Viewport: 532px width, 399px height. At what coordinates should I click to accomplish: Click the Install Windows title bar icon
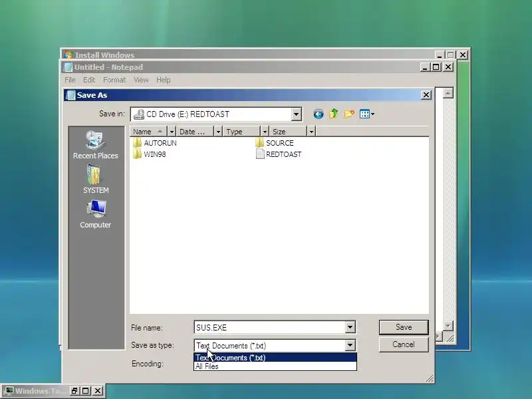tap(68, 55)
